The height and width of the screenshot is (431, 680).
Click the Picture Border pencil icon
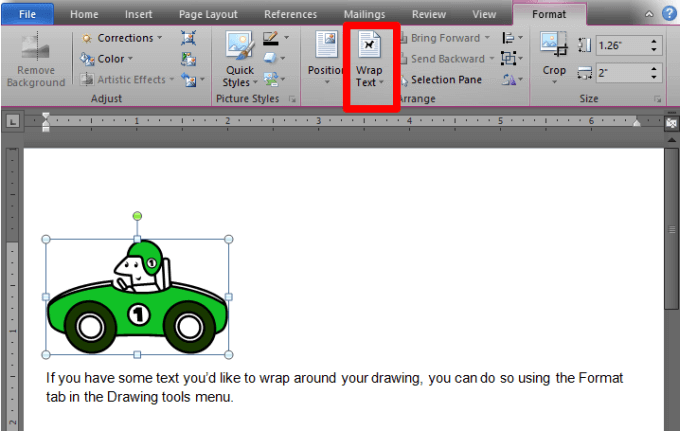[271, 38]
